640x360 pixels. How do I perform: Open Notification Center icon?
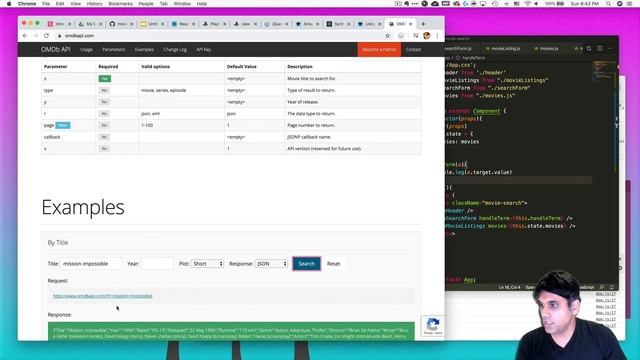coord(630,4)
